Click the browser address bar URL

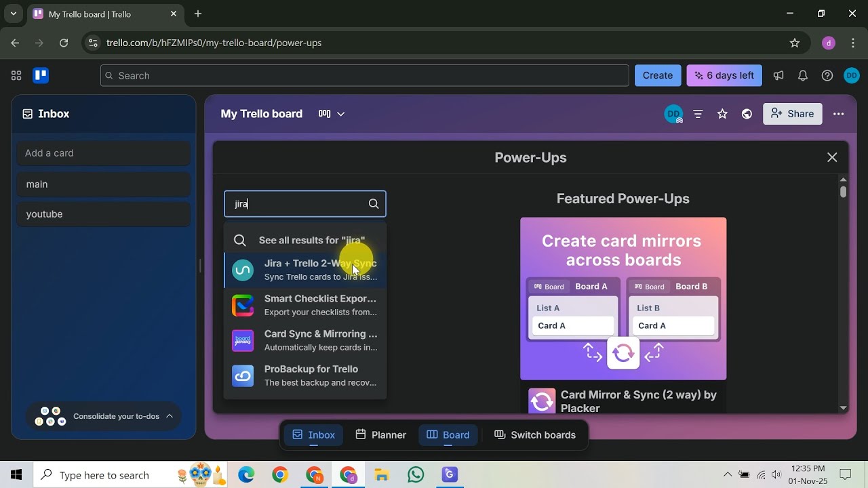point(214,43)
